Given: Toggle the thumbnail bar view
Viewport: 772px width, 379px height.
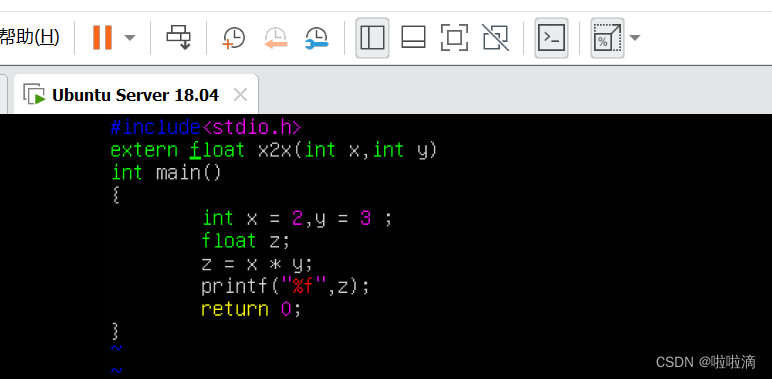Looking at the screenshot, I should [413, 38].
